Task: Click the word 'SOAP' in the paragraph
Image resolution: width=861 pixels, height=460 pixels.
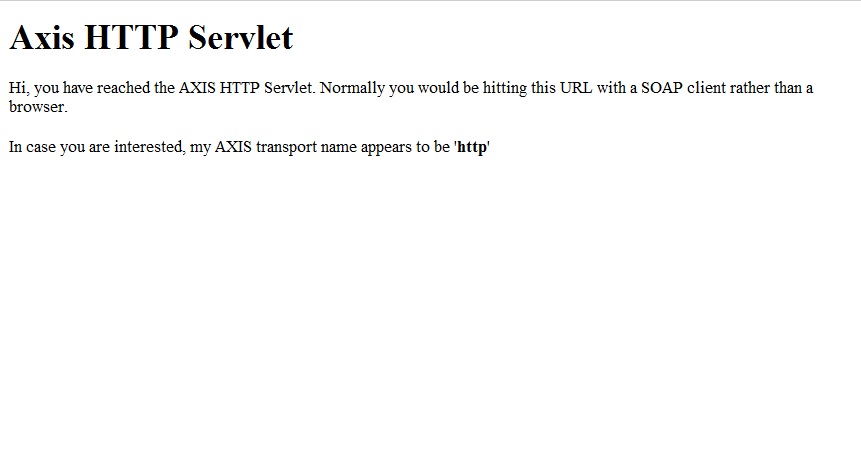Action: tap(662, 88)
